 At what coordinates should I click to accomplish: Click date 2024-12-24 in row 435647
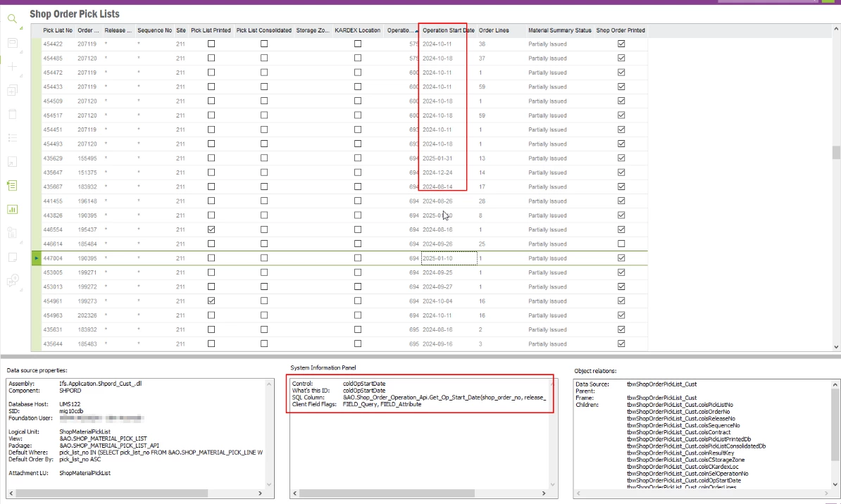437,172
